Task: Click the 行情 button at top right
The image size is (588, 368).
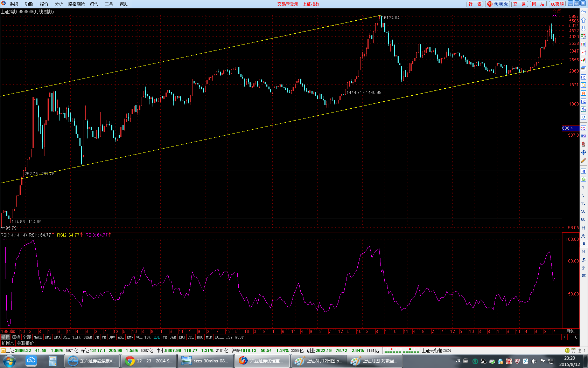Action: 475,4
